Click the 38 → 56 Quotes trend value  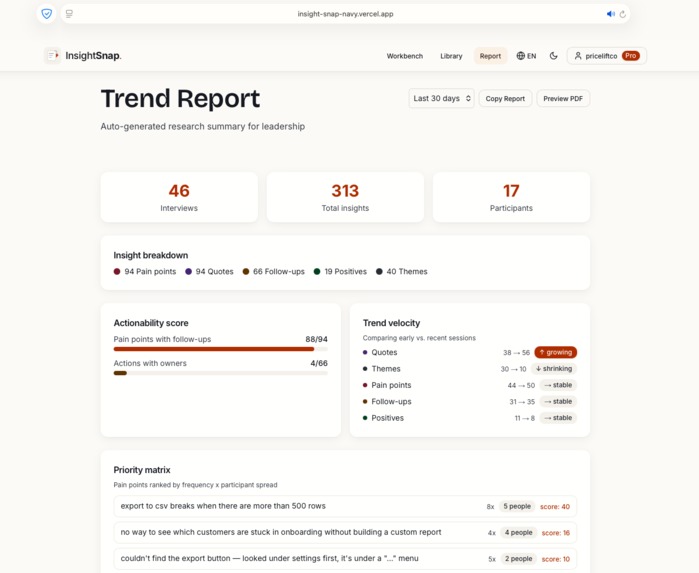point(516,353)
